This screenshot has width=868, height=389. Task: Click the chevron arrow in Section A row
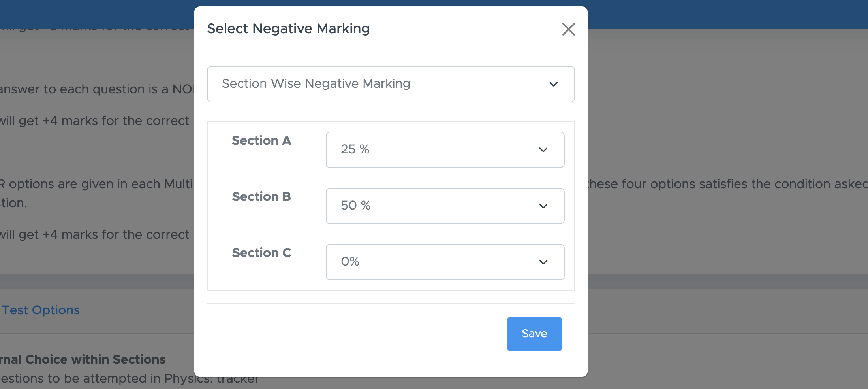click(543, 150)
